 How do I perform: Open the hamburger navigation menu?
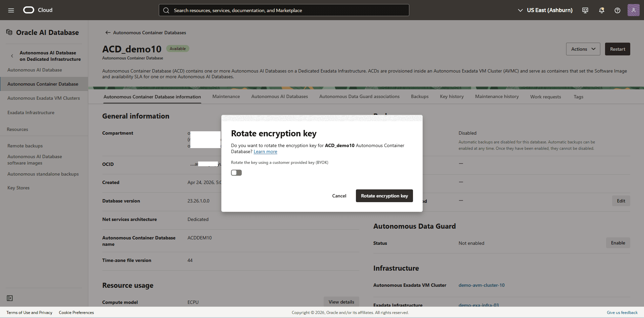[11, 10]
